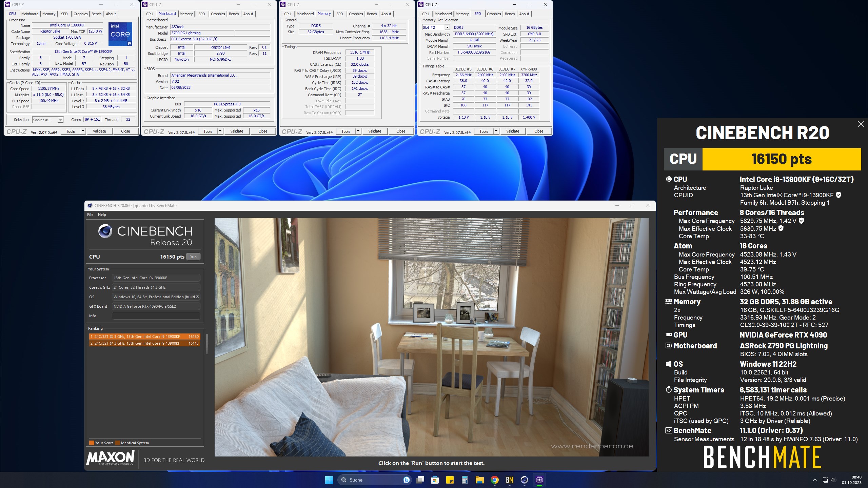
Task: Select Mainboard tab in first CPU-Z window
Action: pos(30,14)
